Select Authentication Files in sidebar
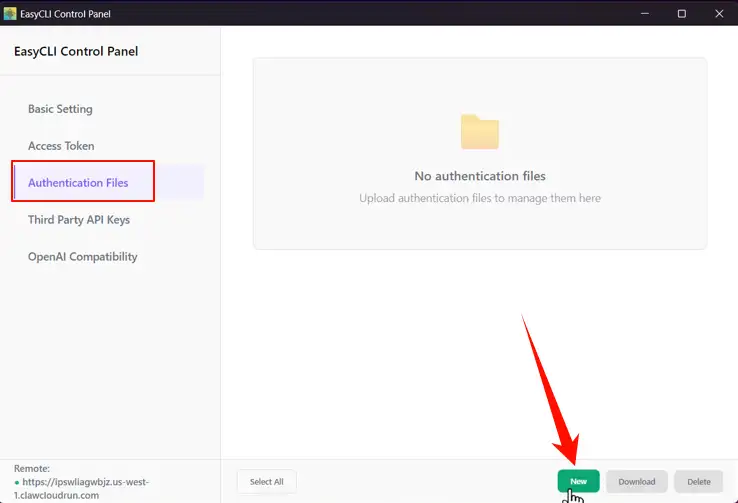Image resolution: width=738 pixels, height=503 pixels. pos(109,183)
